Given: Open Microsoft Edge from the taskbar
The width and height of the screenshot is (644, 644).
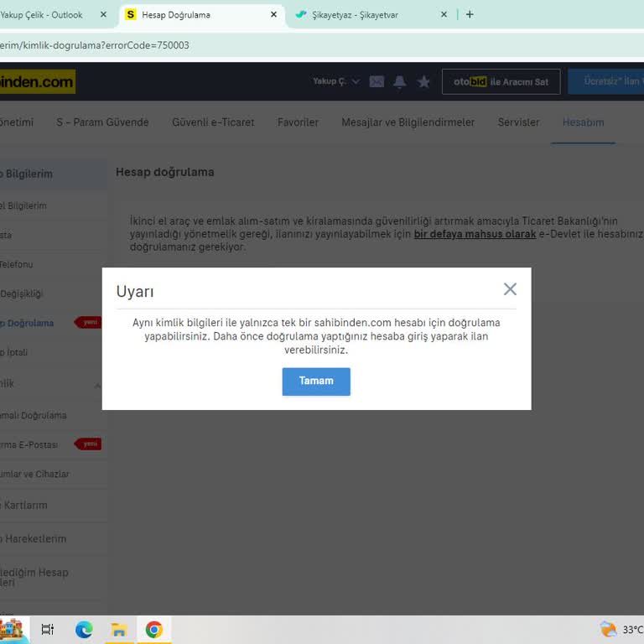Looking at the screenshot, I should pyautogui.click(x=84, y=629).
